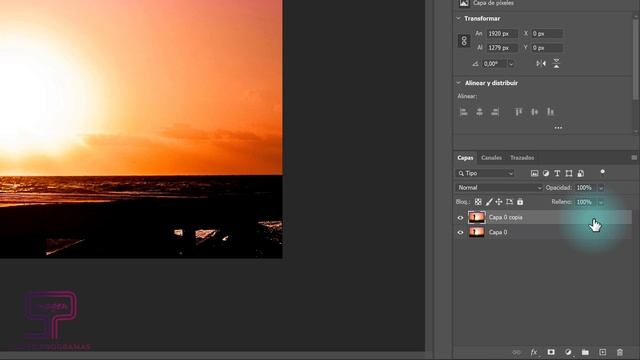The width and height of the screenshot is (640, 360).
Task: Open rotation angle dropdown
Action: point(511,64)
